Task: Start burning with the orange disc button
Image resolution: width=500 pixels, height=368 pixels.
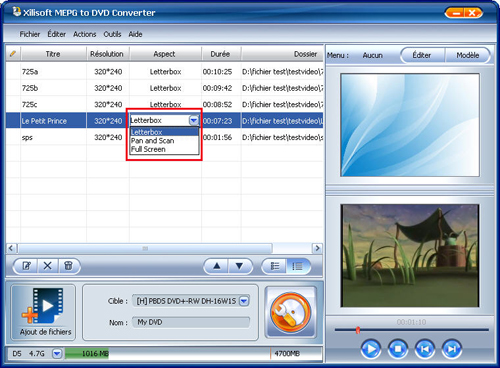Action: point(290,312)
